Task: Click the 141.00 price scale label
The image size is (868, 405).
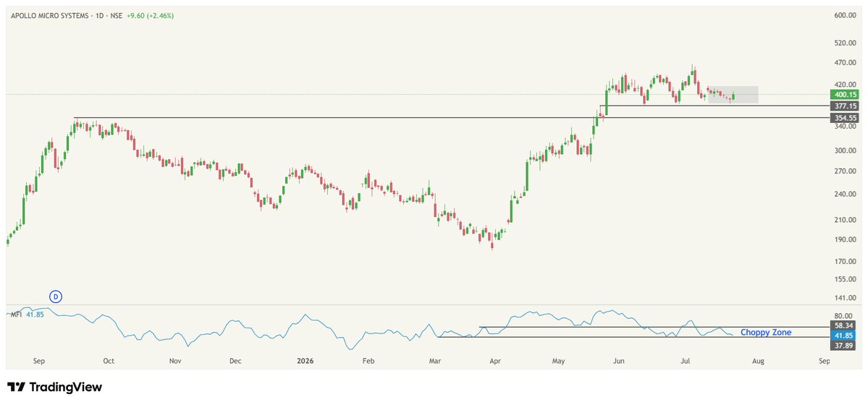Action: (846, 298)
